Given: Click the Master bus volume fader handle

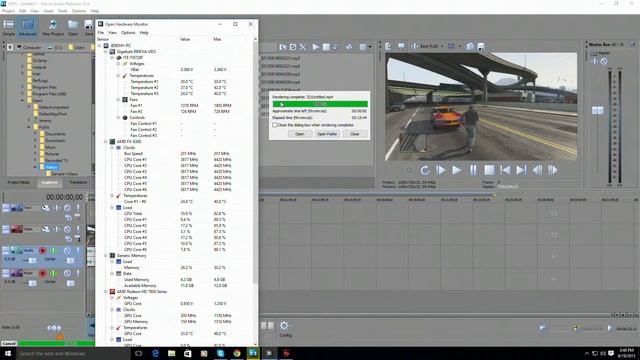Looking at the screenshot, I should pos(598,110).
